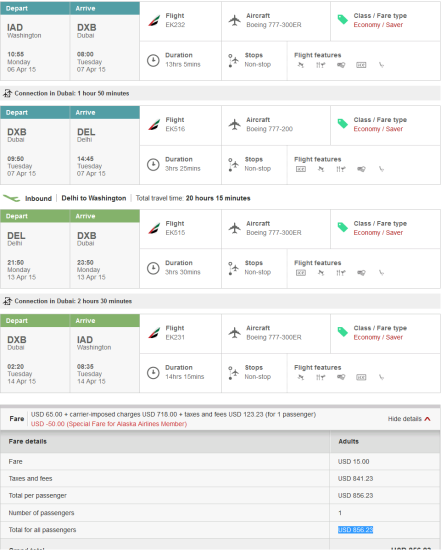Image resolution: width=441 pixels, height=550 pixels.
Task: Click the Inbound green plane icon
Action: click(12, 199)
